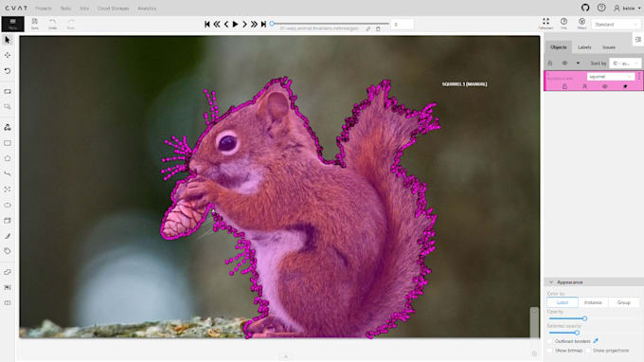Lock all objects in header row
The height and width of the screenshot is (362, 644).
click(550, 63)
